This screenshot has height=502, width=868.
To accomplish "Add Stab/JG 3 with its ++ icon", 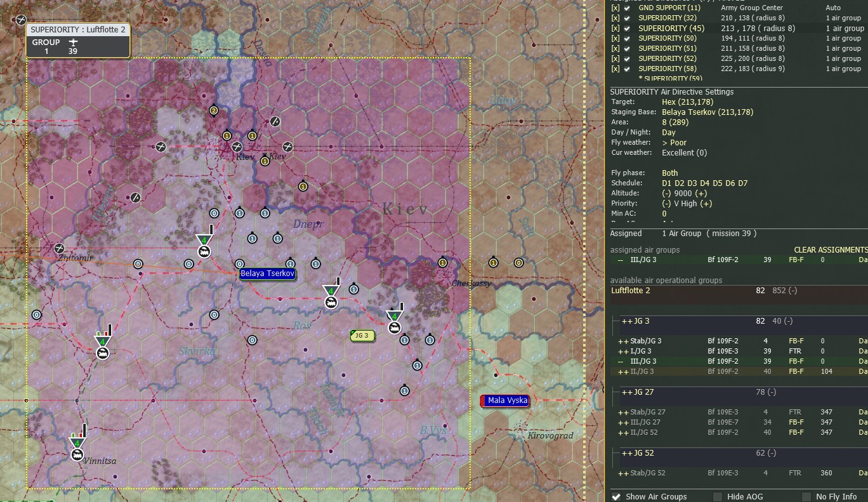I will 623,341.
